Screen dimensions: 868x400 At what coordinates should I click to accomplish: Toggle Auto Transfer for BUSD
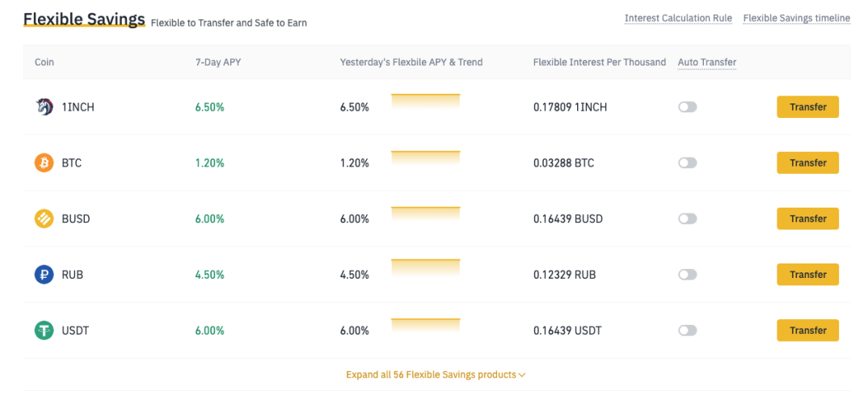[x=688, y=218]
